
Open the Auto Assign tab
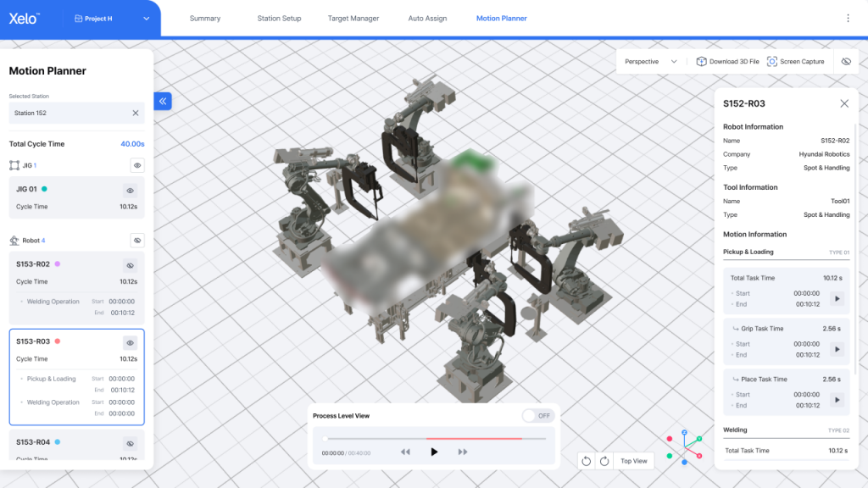427,19
